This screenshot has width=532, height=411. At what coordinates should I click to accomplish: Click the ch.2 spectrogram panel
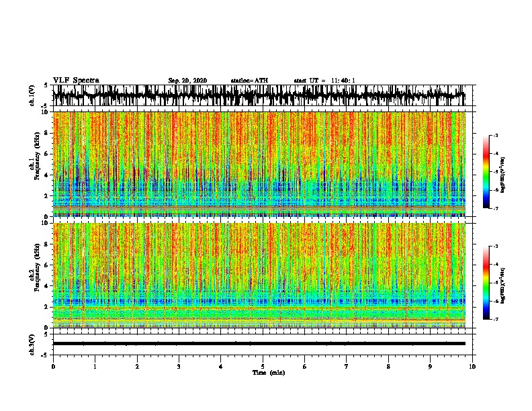pos(259,275)
